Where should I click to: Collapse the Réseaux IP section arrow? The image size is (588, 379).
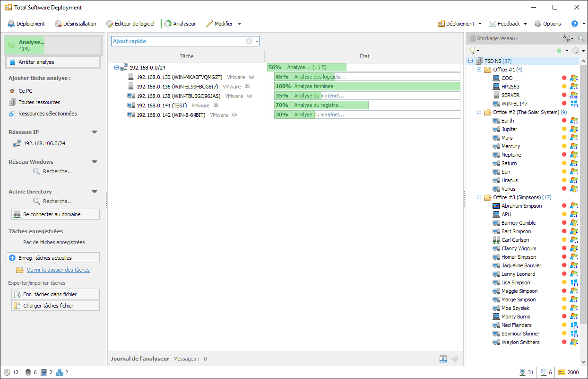95,132
